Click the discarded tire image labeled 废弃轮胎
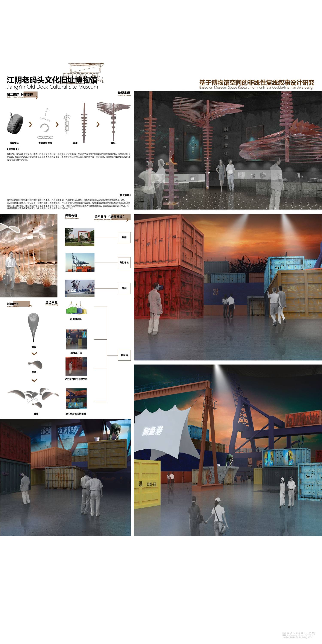Viewport: 322px width, 644px height. point(15,124)
